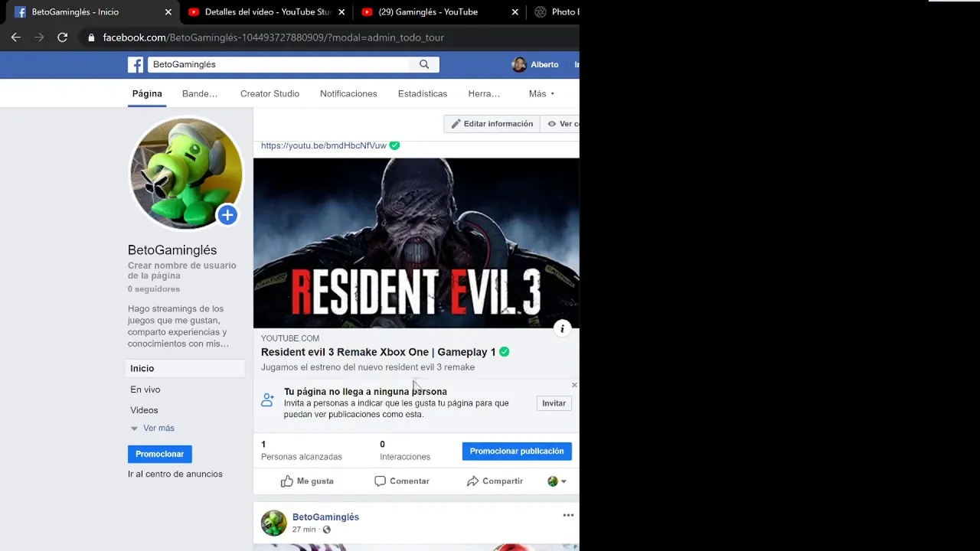Image resolution: width=980 pixels, height=551 pixels.
Task: Click in the Facebook search field
Action: [279, 64]
